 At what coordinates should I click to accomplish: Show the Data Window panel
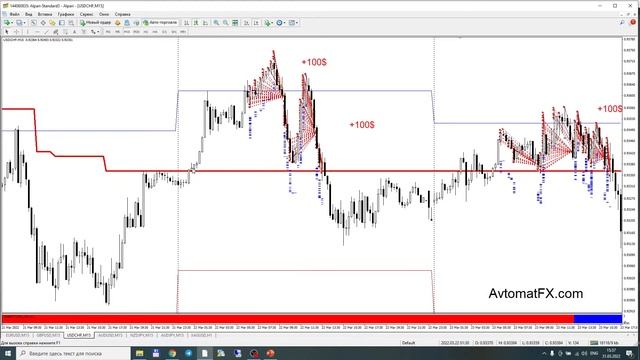43,23
